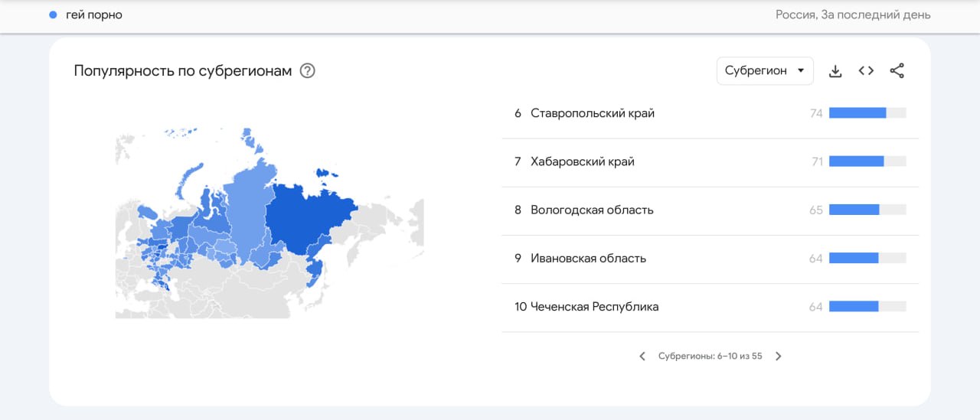Open Вологодская область region entry

click(592, 210)
